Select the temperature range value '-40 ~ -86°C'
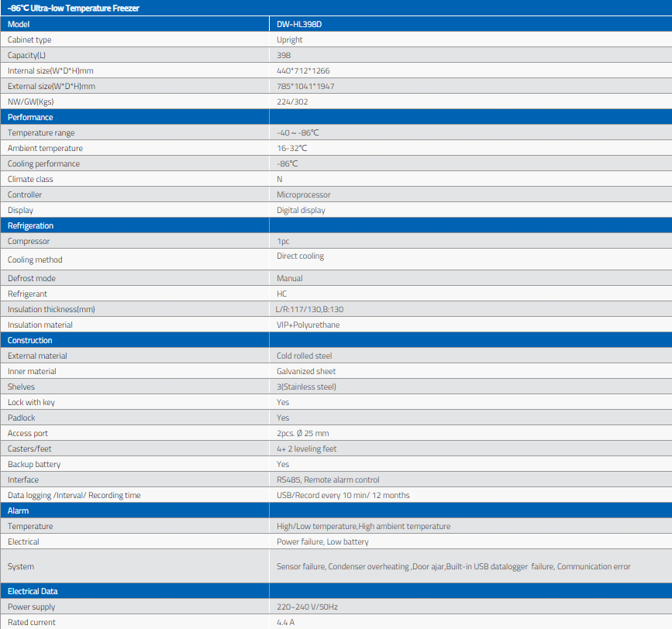Screen dimensions: 672x629 click(298, 132)
